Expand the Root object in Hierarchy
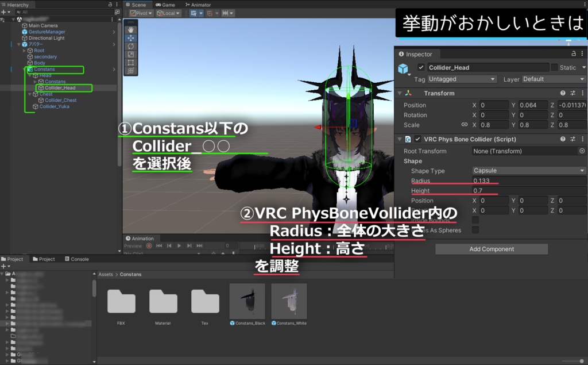This screenshot has width=588, height=365. click(24, 51)
